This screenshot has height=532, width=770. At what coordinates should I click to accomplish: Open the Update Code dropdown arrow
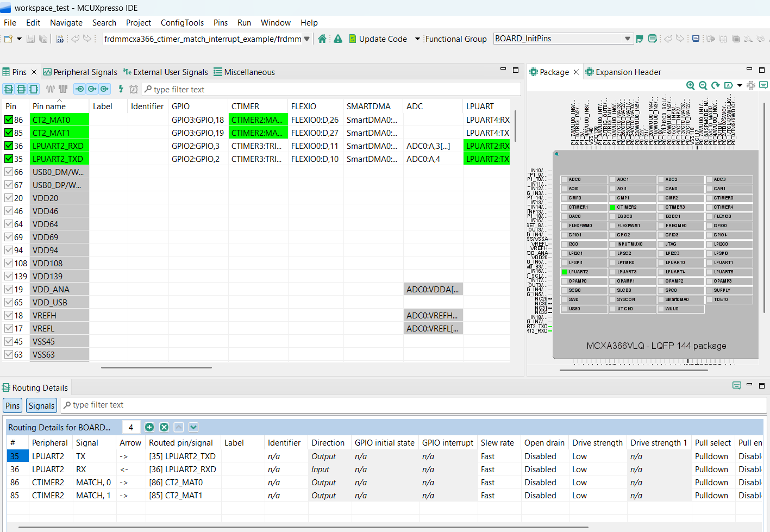click(417, 39)
